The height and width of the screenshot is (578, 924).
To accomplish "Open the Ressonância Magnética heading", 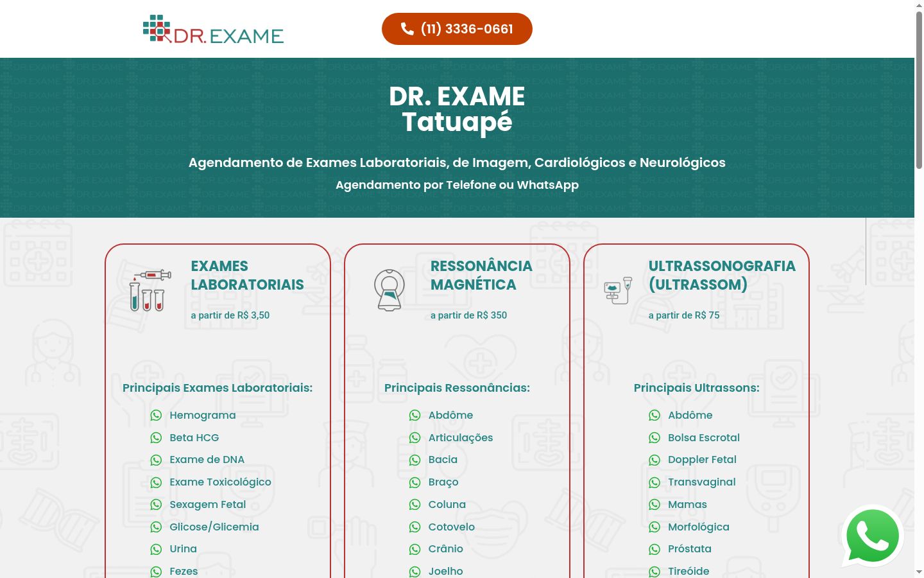I will (x=481, y=275).
